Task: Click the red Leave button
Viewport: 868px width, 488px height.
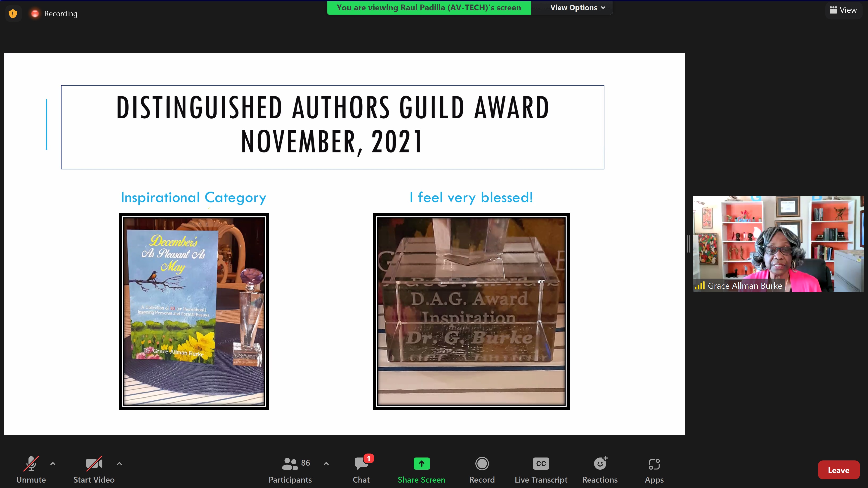Action: (x=838, y=470)
